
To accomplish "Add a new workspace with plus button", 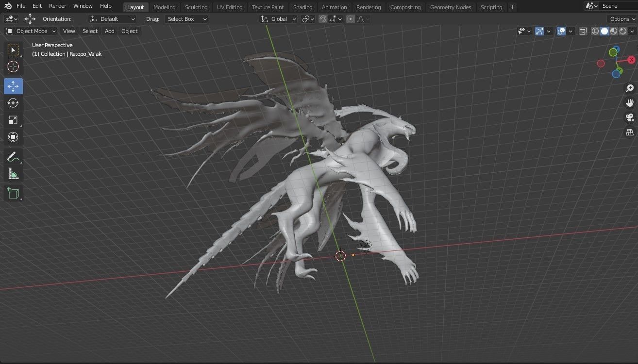I will point(512,7).
